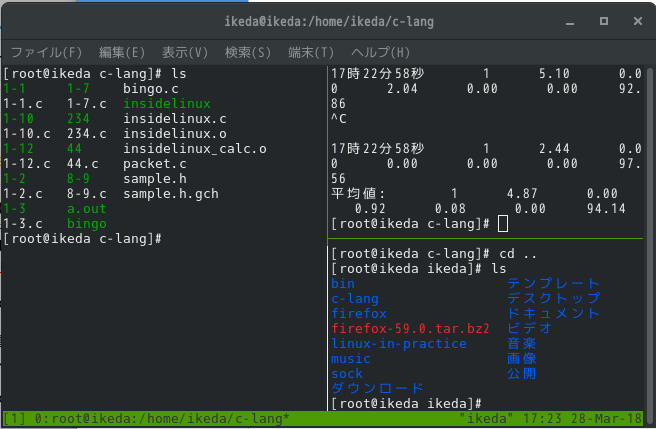Click tmux session indicator [1]
Screen dimensions: 656x429
point(15,419)
